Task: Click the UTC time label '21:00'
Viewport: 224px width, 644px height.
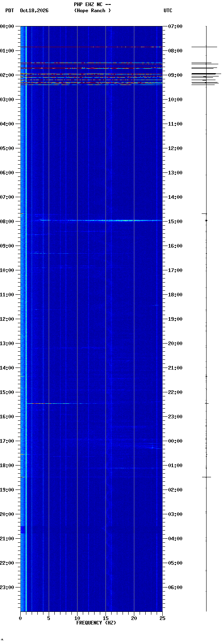Action: pos(175,368)
